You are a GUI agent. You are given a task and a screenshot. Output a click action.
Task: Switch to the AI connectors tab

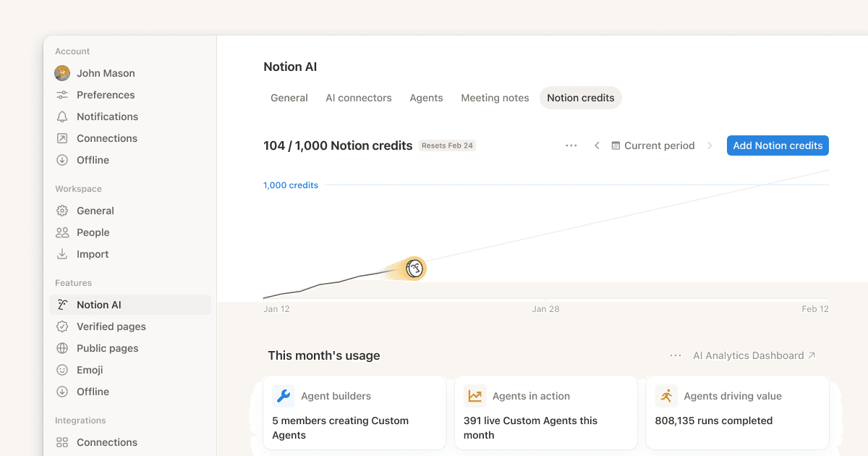(359, 98)
